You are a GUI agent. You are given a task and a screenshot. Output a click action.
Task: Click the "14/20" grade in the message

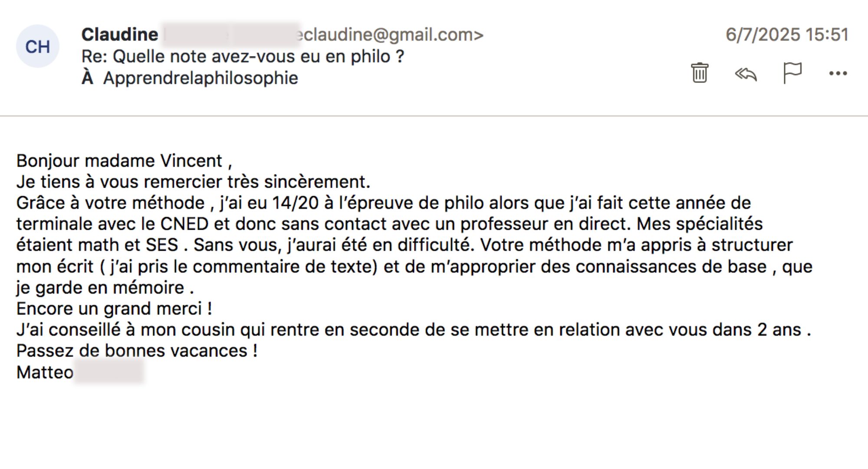(295, 203)
